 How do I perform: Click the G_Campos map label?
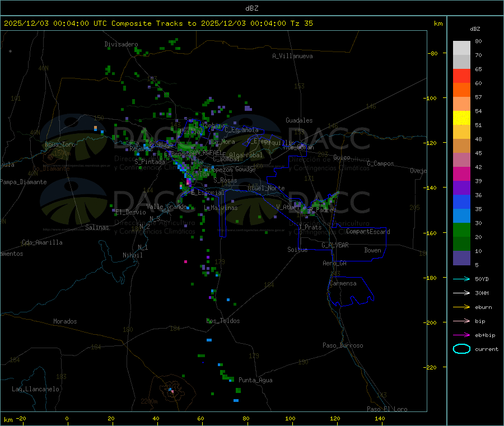pos(381,163)
